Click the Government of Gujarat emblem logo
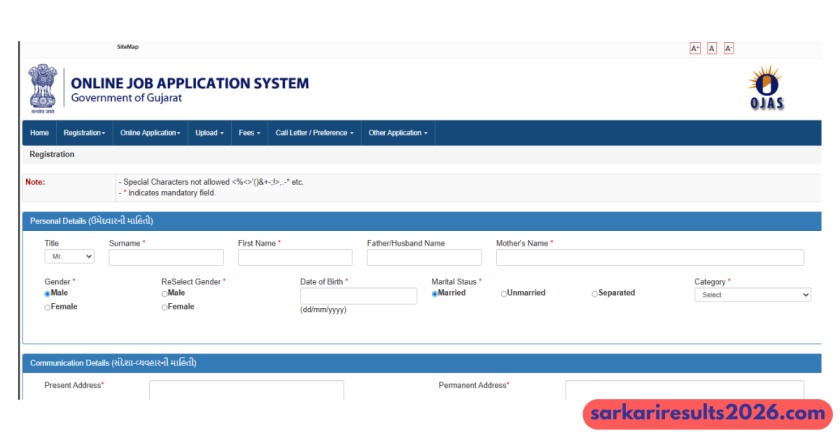Viewport: 840px width, 441px height. pyautogui.click(x=42, y=88)
